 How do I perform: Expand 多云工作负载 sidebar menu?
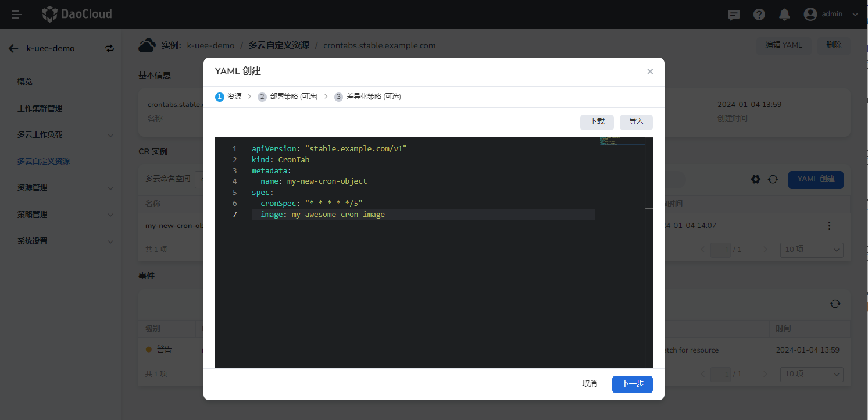tap(65, 134)
